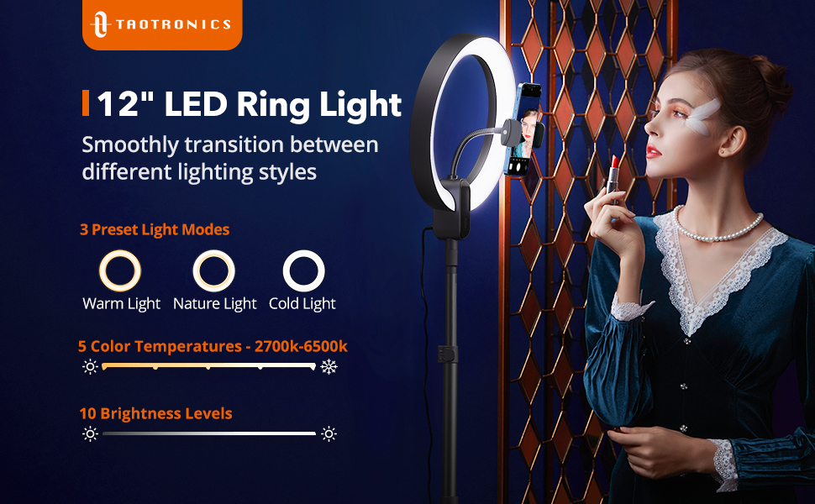815x504 pixels.
Task: Click the color temperature gradient slider
Action: tap(209, 366)
